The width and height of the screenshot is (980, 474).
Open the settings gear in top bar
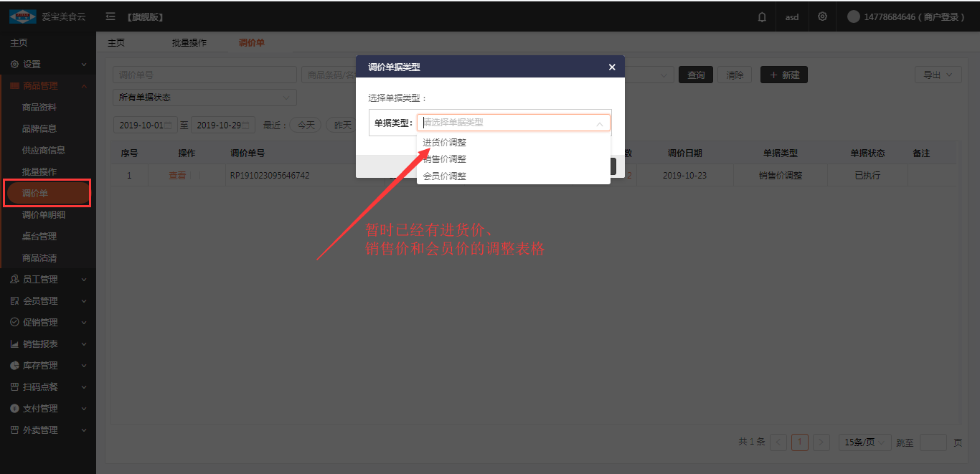pyautogui.click(x=822, y=16)
